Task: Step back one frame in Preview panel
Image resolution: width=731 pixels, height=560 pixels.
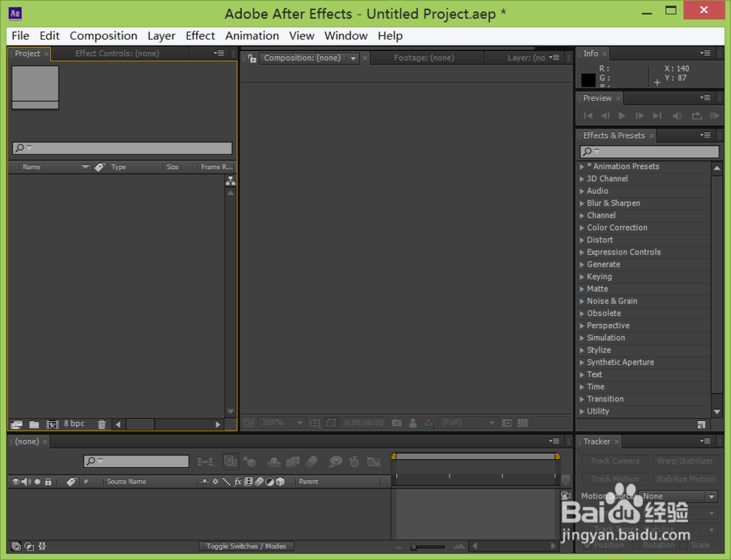Action: [x=605, y=116]
